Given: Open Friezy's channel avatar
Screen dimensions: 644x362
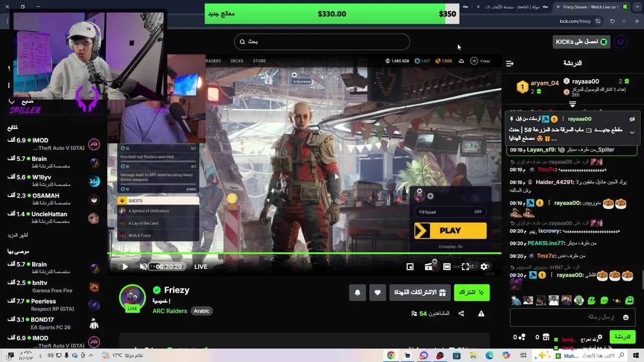Looking at the screenshot, I should (x=132, y=297).
